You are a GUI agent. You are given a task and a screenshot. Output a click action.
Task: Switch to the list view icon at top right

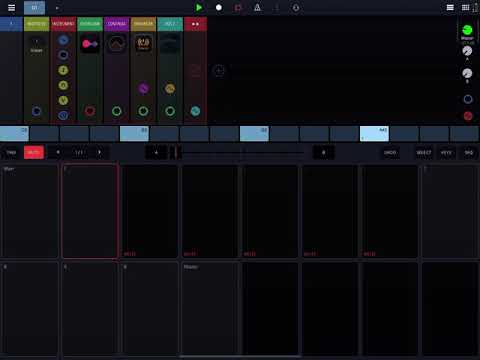(x=450, y=7)
